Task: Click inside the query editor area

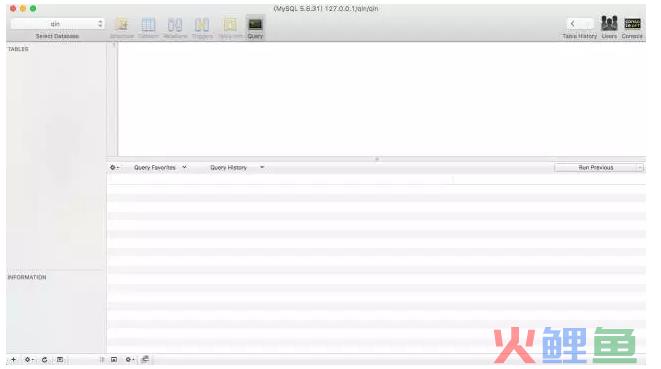Action: (382, 99)
